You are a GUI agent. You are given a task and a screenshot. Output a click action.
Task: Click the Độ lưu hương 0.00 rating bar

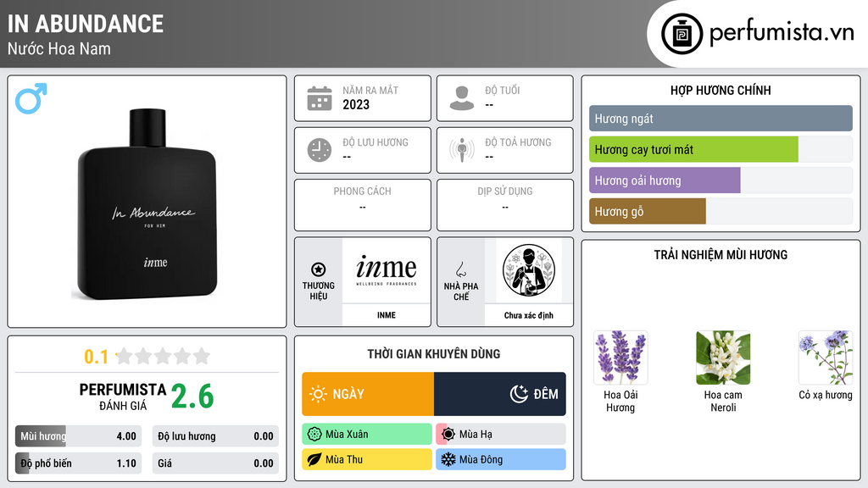point(215,436)
